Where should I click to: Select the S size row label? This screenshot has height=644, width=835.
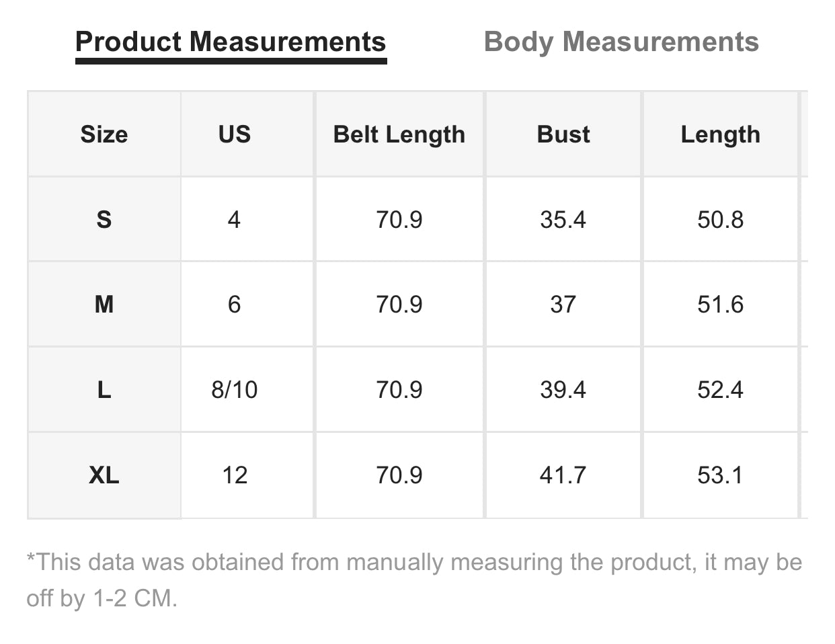click(x=104, y=220)
